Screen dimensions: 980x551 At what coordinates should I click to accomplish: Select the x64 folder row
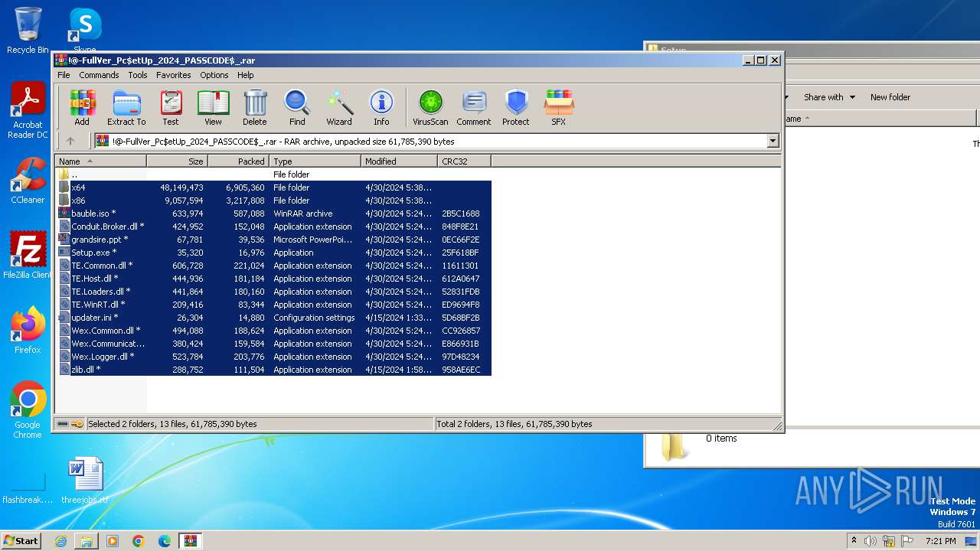pos(274,187)
